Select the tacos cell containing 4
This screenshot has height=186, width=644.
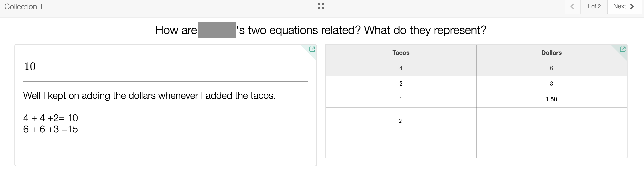[401, 68]
